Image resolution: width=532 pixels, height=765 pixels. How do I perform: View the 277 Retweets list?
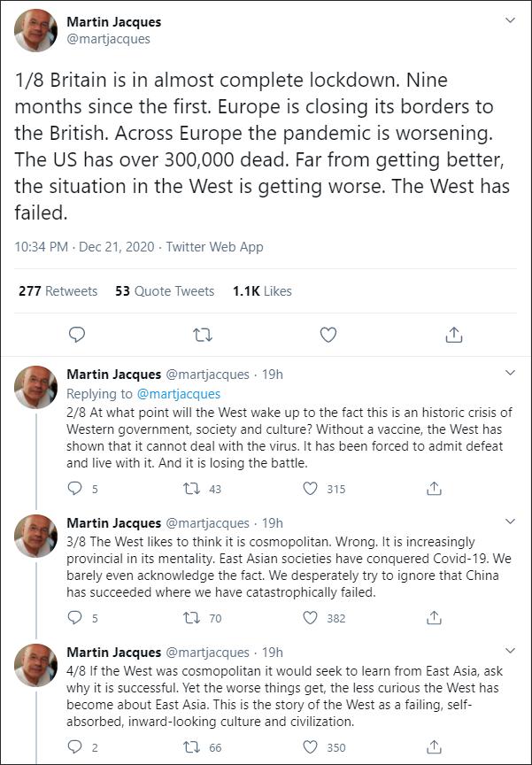[58, 291]
